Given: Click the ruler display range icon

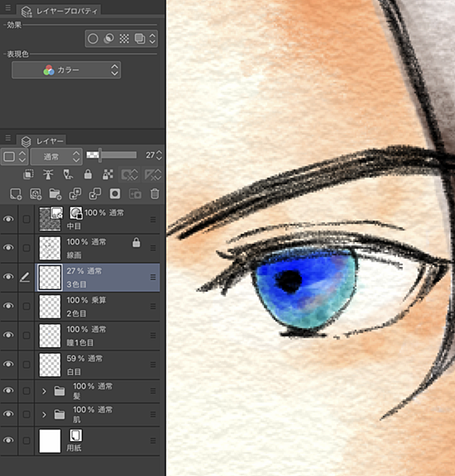Looking at the screenshot, I should point(153,175).
